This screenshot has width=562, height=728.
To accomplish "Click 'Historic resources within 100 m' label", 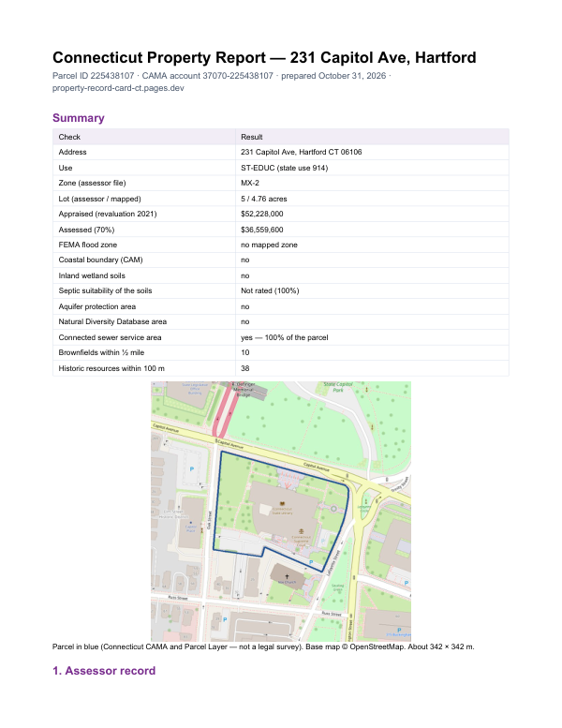I will (x=111, y=368).
